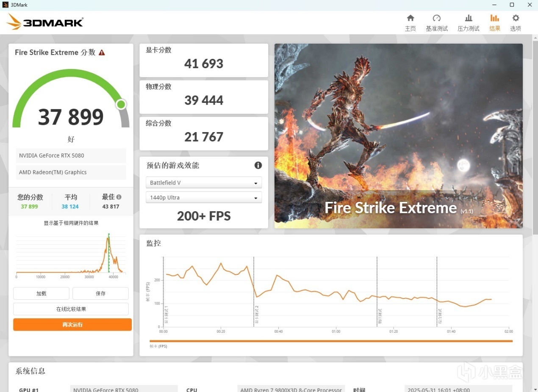Click the 监控 monitoring panel title
The image size is (538, 392).
click(x=154, y=243)
